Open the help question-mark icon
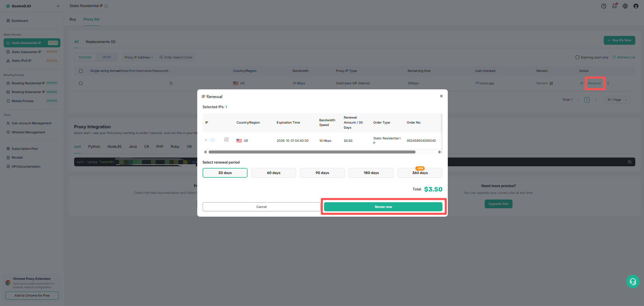The height and width of the screenshot is (306, 644). 604,6
